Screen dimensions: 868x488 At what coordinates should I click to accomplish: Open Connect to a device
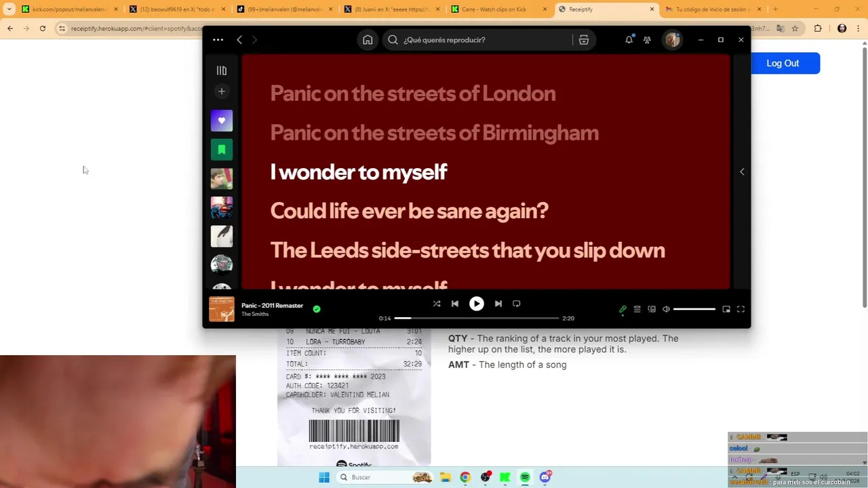tap(652, 310)
